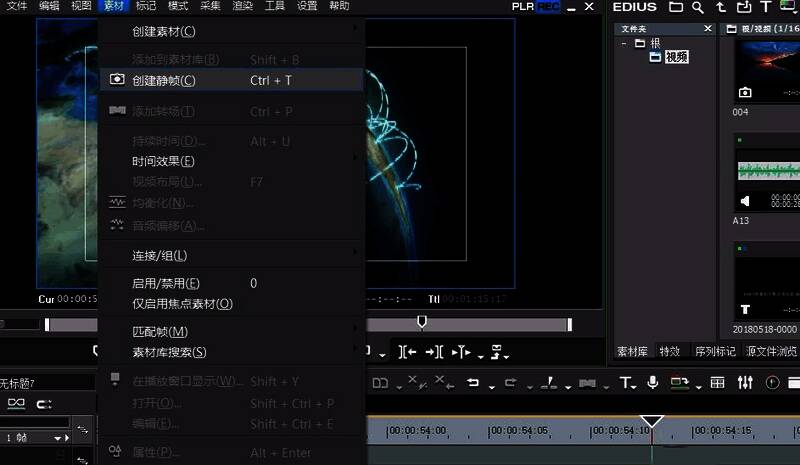Click the undo arrow in timeline toolbar
Screen dimensions: 800x465
473,382
